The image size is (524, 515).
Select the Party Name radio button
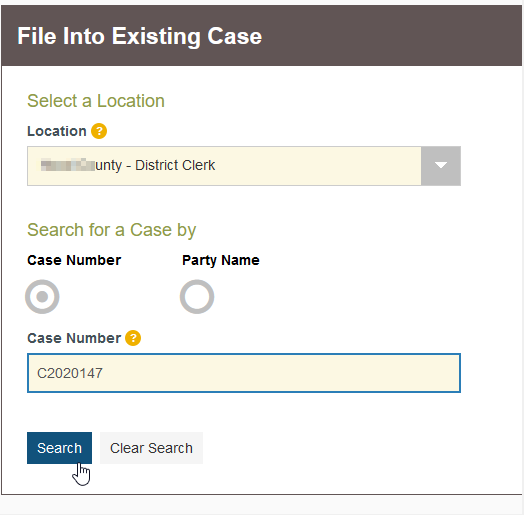coord(197,297)
